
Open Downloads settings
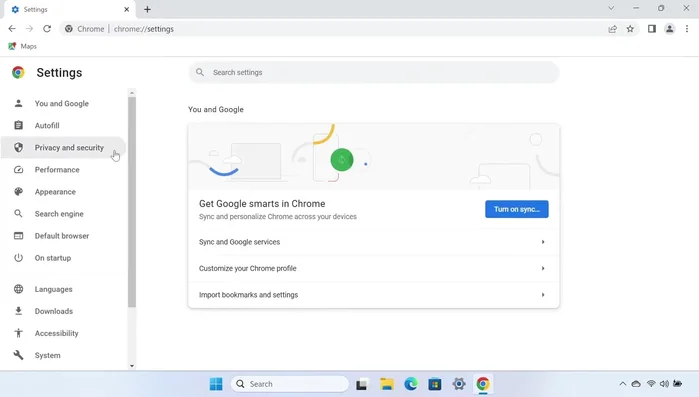click(x=53, y=311)
